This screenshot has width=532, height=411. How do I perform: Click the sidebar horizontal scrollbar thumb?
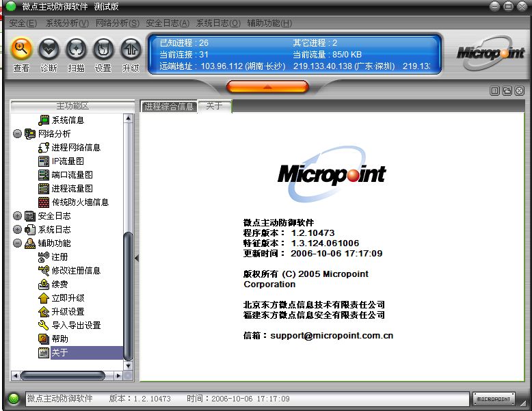[x=63, y=375]
